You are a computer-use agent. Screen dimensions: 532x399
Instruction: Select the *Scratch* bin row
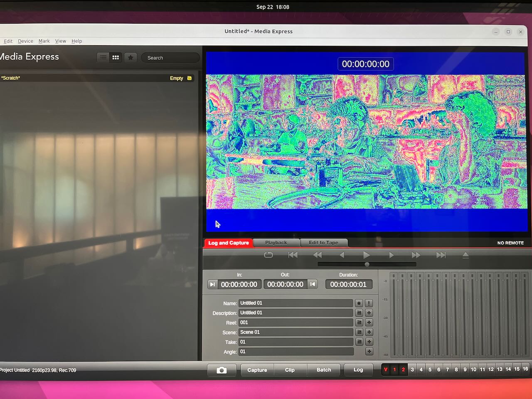pyautogui.click(x=97, y=78)
